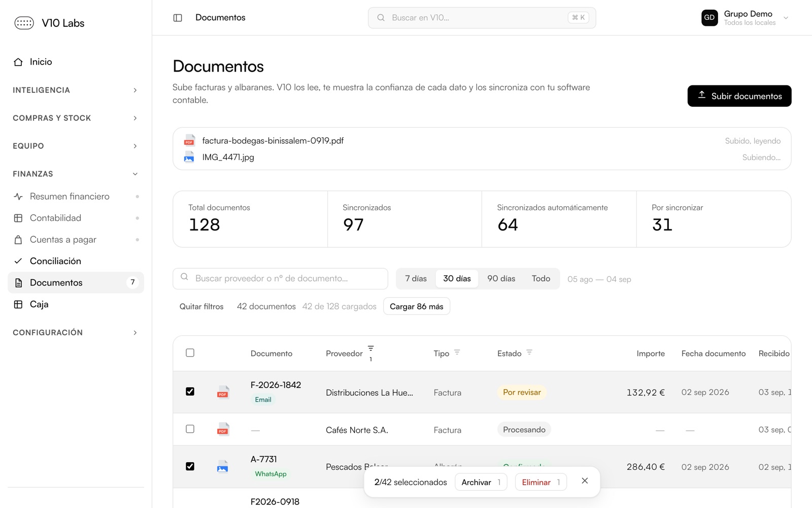The height and width of the screenshot is (508, 812).
Task: Filter by Estado column filter icon
Action: (x=529, y=353)
